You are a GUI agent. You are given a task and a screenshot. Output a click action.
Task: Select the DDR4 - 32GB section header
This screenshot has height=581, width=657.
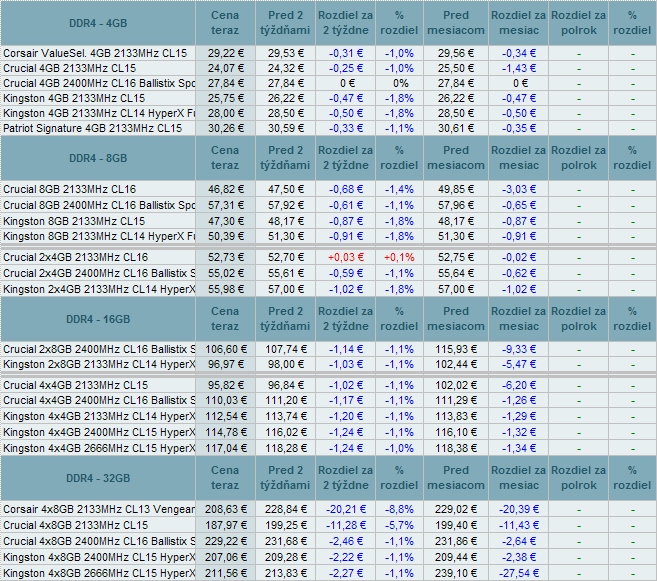tap(98, 478)
